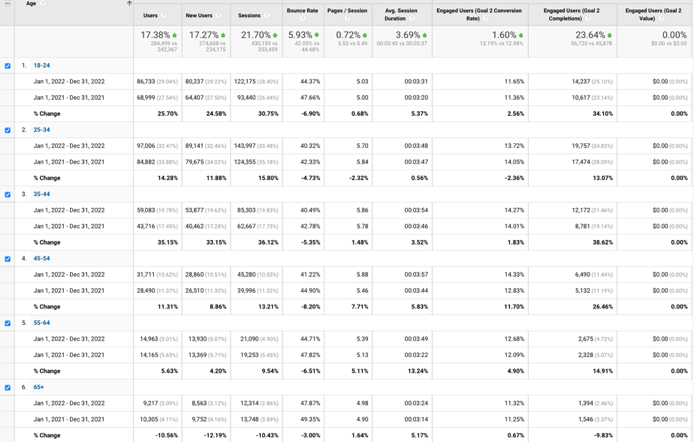Click the help icon beside Sessions header
Viewport: 694px width, 442px height.
(266, 16)
